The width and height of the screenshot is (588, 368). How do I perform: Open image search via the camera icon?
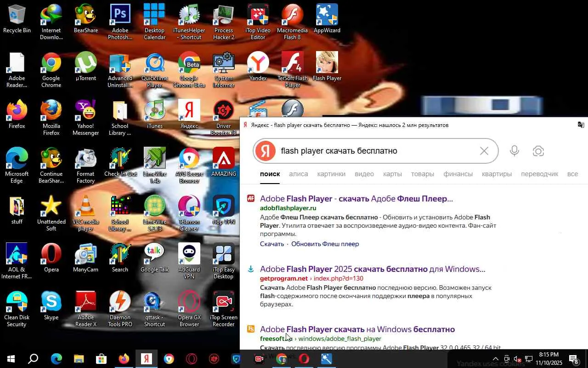pyautogui.click(x=538, y=151)
